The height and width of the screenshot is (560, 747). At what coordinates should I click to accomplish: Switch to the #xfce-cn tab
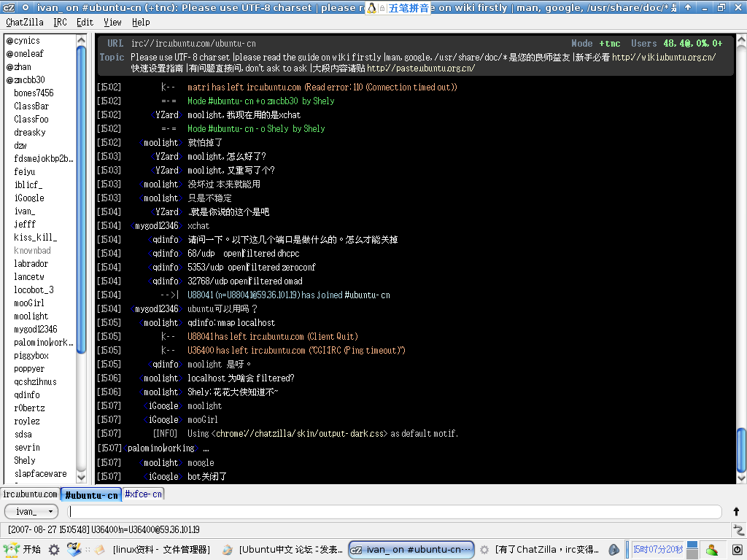[144, 494]
